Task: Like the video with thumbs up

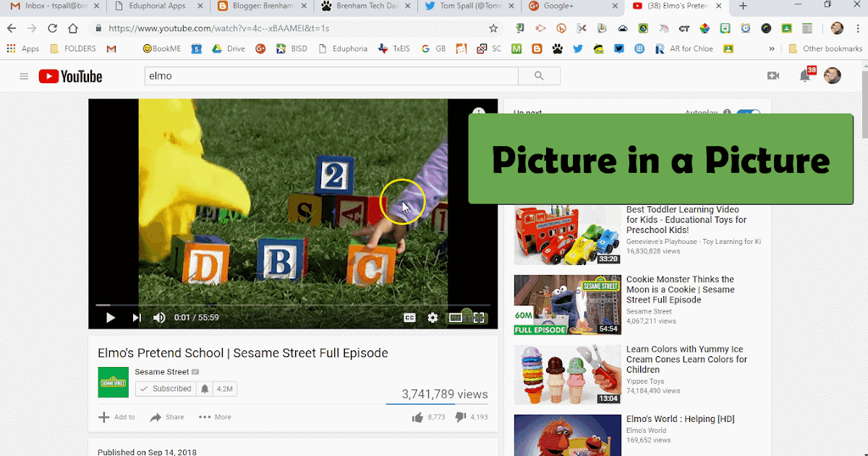Action: click(x=417, y=417)
